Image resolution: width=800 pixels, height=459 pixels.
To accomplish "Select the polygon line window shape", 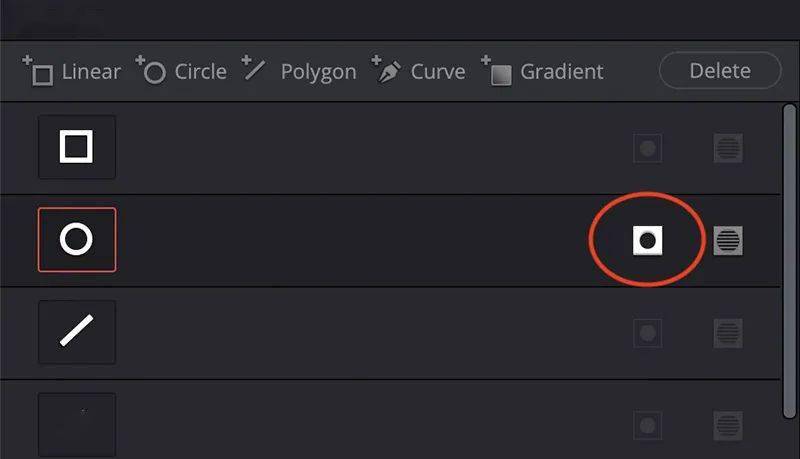I will pos(77,332).
